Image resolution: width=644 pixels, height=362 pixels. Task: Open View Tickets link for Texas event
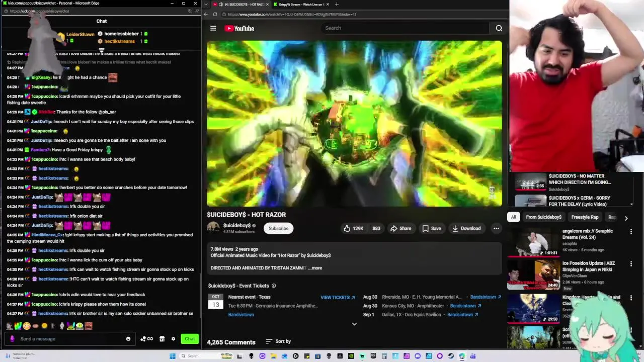pyautogui.click(x=338, y=297)
